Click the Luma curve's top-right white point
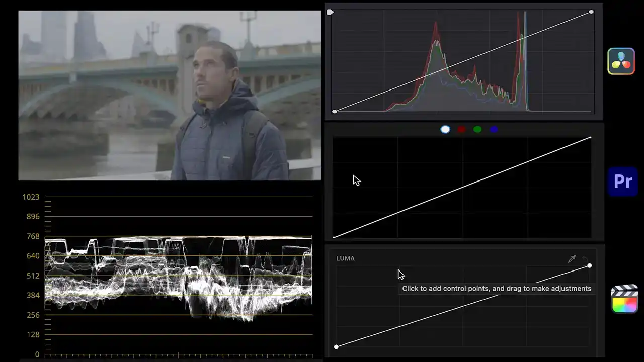Screen dimensions: 644x362 (589, 265)
